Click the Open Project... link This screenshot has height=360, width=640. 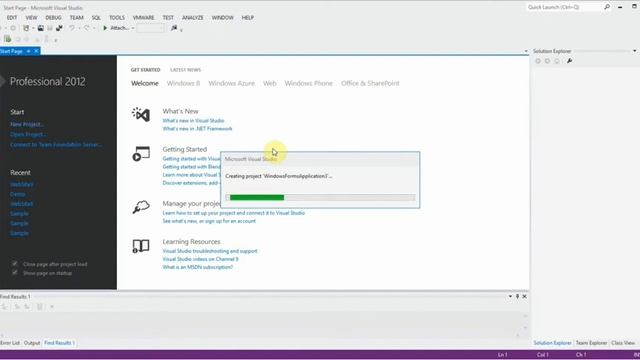[28, 134]
